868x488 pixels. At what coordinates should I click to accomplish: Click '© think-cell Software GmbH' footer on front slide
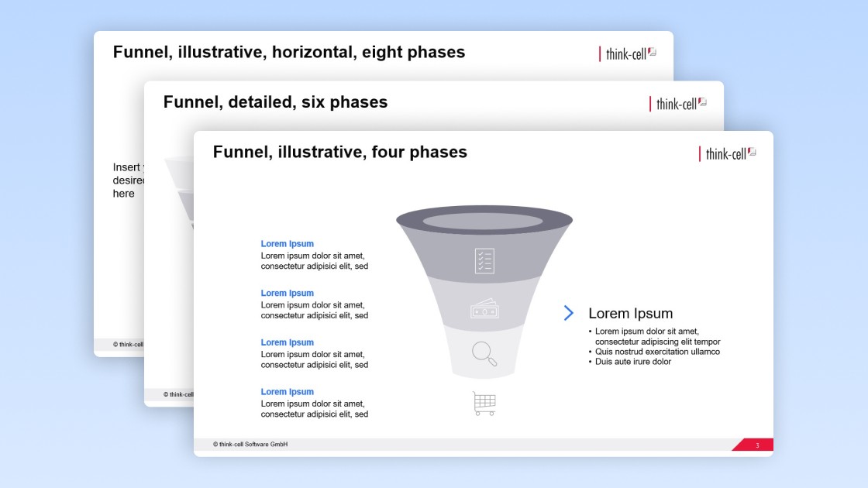(250, 445)
